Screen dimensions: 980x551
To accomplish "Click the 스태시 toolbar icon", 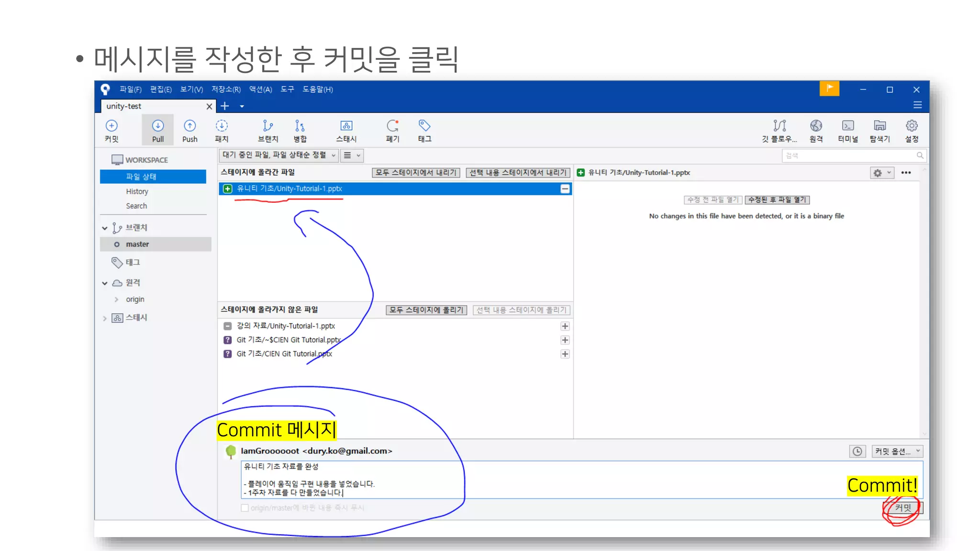I will (346, 131).
